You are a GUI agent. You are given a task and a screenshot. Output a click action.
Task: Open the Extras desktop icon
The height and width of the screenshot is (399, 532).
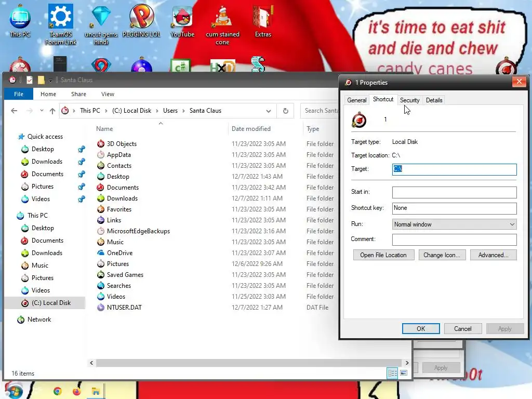point(263,21)
